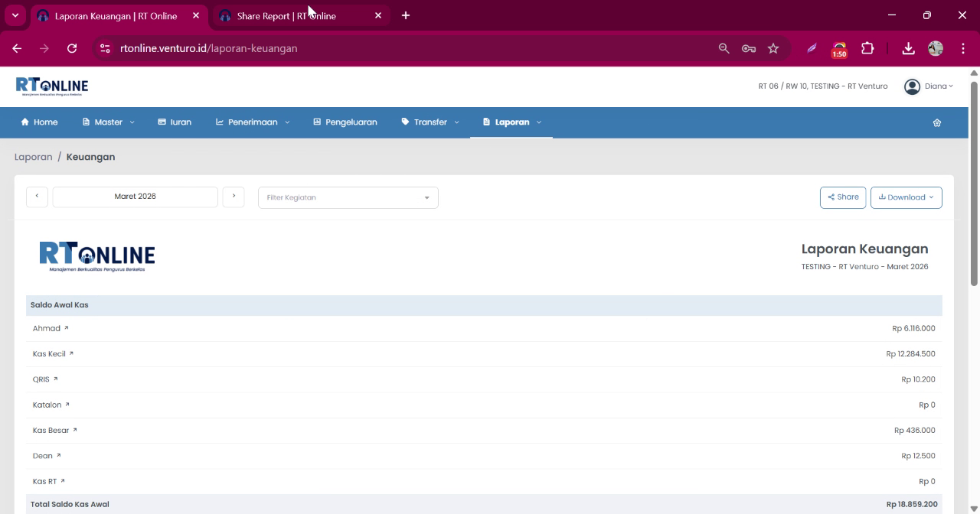Select the Rp 436.000 Kas Besar amount
The width and height of the screenshot is (980, 514).
tap(914, 430)
